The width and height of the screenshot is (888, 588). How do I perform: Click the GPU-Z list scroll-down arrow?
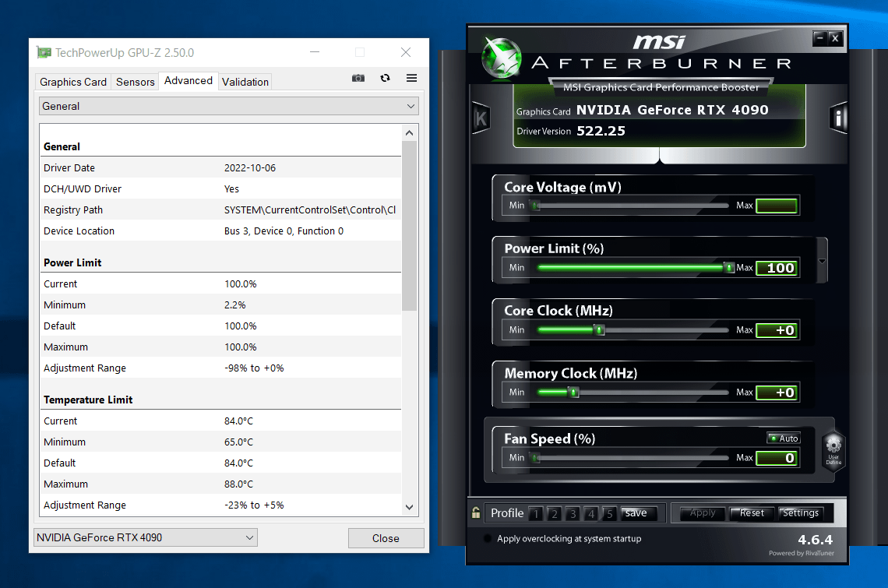410,507
